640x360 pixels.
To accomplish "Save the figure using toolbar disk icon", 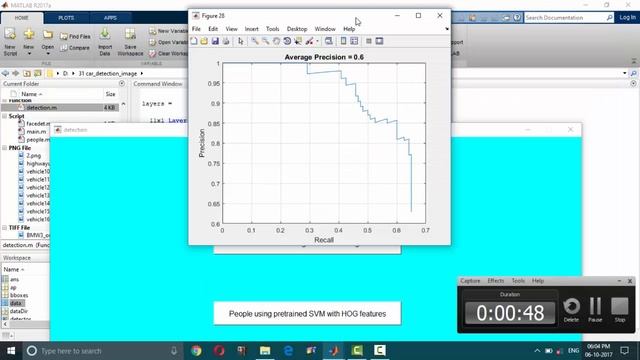I will click(x=215, y=41).
